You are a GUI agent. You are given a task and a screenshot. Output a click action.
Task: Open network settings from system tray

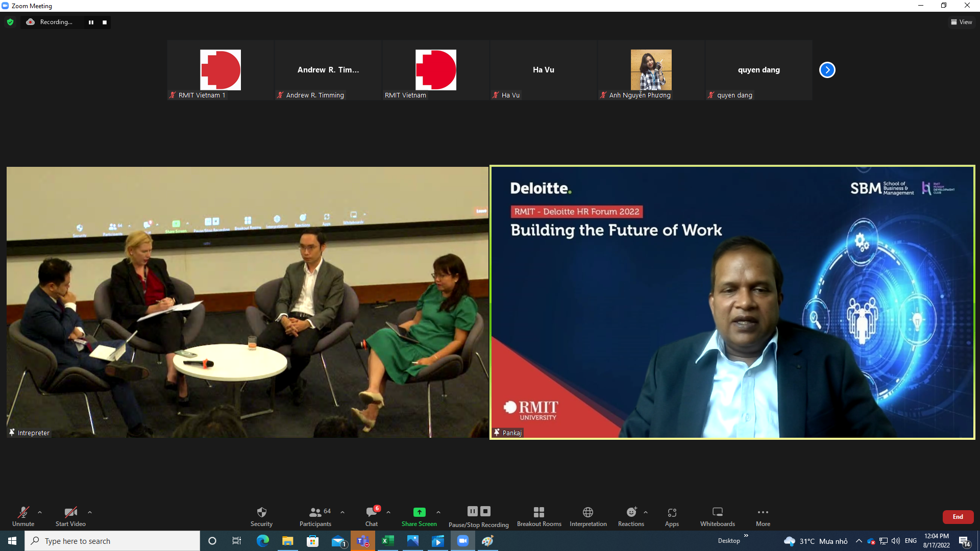point(884,541)
